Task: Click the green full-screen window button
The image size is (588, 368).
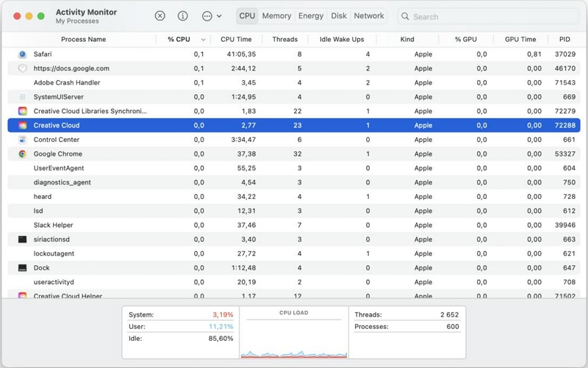Action: pyautogui.click(x=41, y=16)
